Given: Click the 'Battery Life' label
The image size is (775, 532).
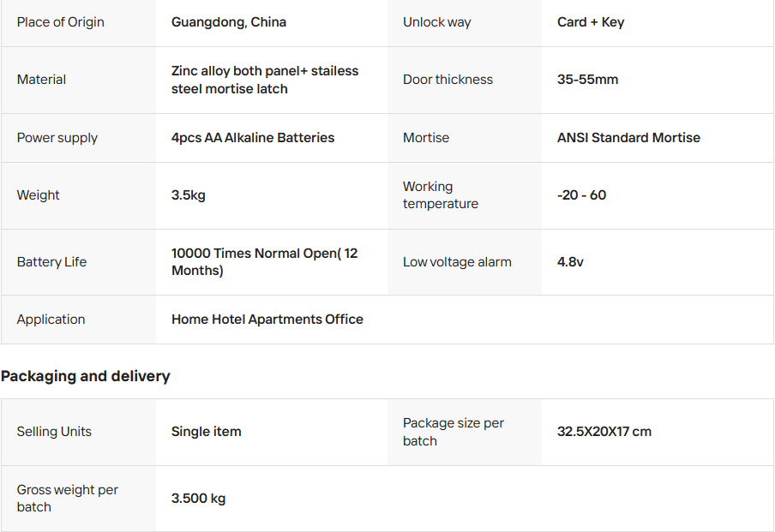Looking at the screenshot, I should [x=51, y=262].
